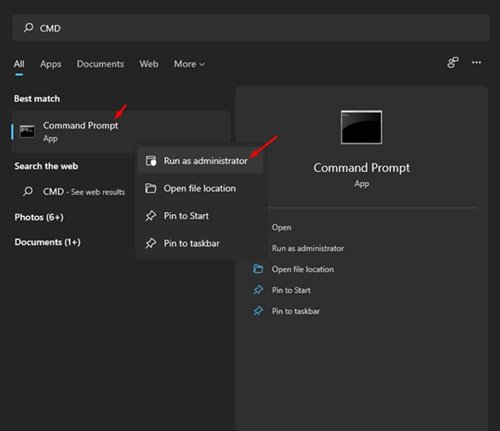Choose Run as administrator in context menu
500x431 pixels.
point(201,161)
